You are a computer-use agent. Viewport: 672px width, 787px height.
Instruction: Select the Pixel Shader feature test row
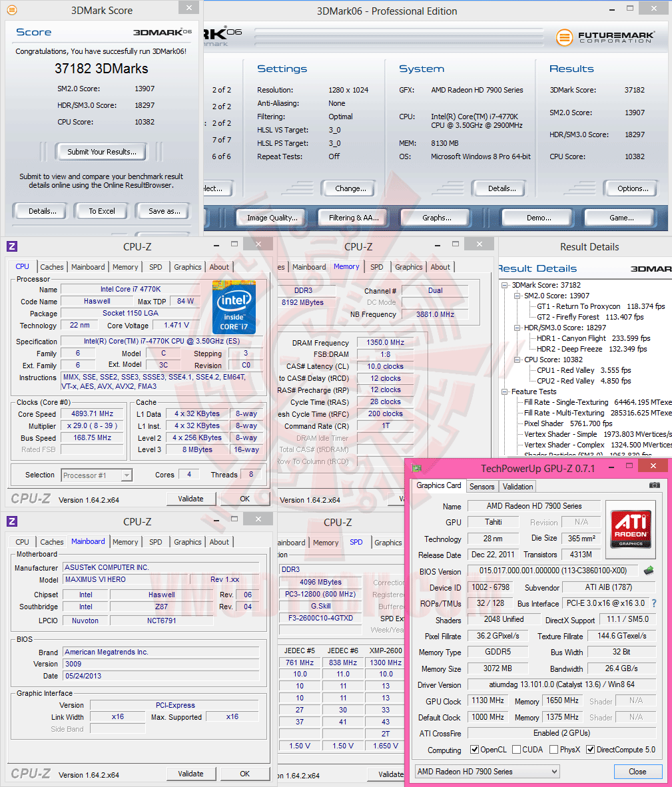point(568,423)
